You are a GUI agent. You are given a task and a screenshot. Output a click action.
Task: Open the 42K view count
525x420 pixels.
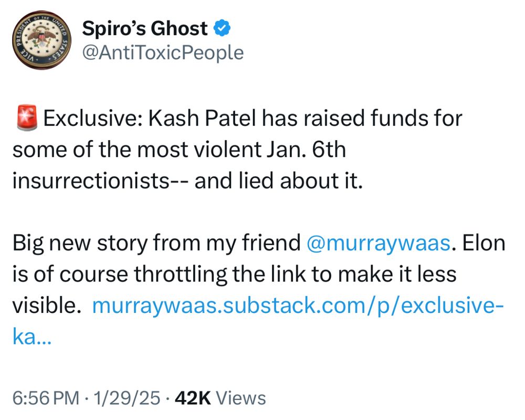point(193,398)
